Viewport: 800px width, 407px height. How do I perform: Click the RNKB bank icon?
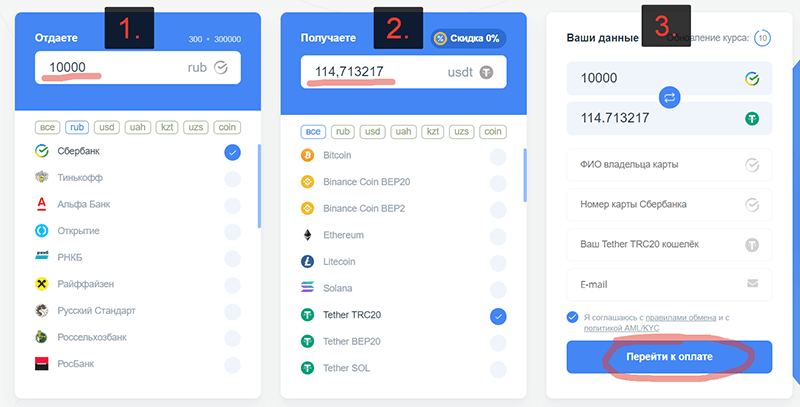[41, 257]
